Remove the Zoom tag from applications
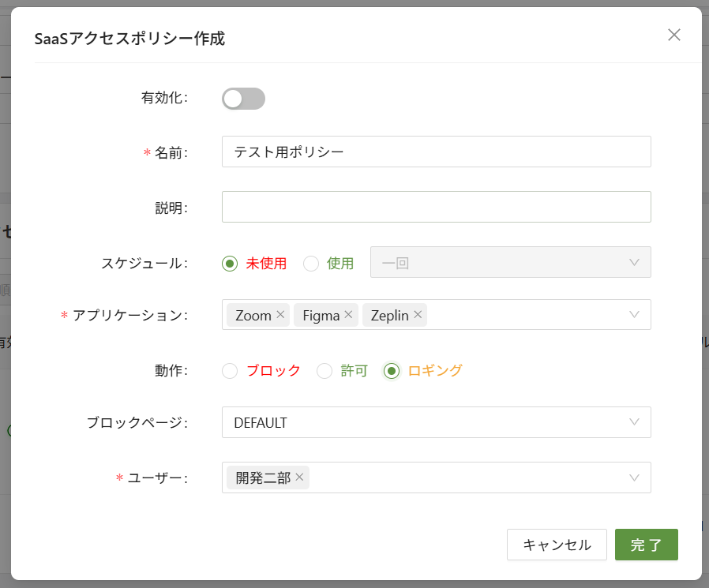The image size is (709, 588). tap(279, 316)
